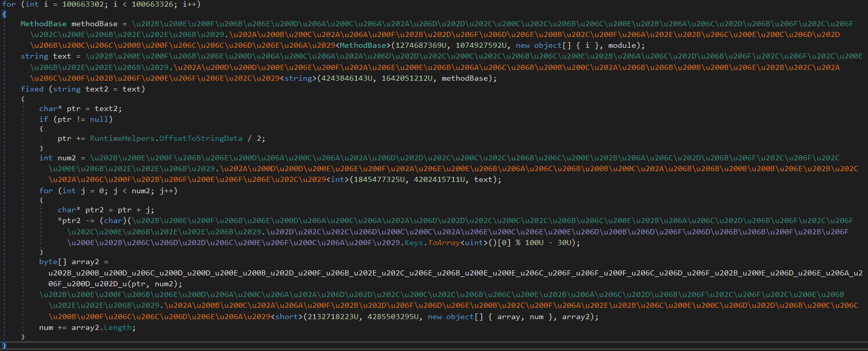Click the generic argument <MethodBase>
868x351 pixels.
point(363,45)
